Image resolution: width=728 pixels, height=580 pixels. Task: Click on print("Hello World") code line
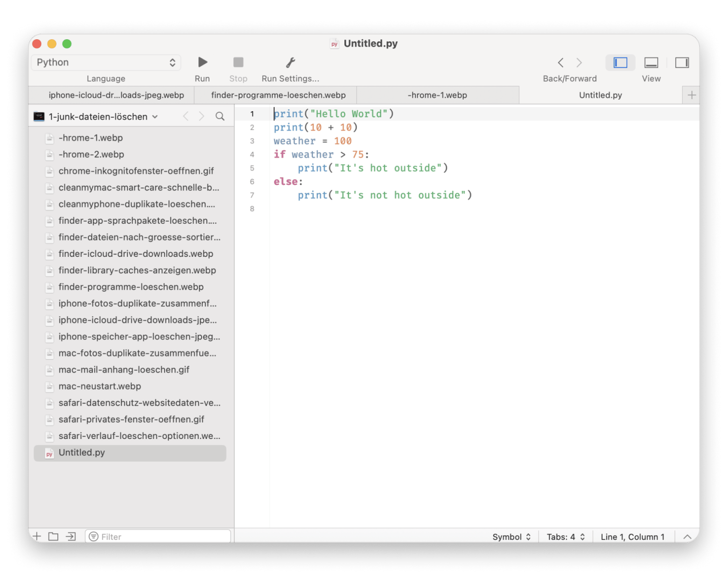[x=334, y=114]
